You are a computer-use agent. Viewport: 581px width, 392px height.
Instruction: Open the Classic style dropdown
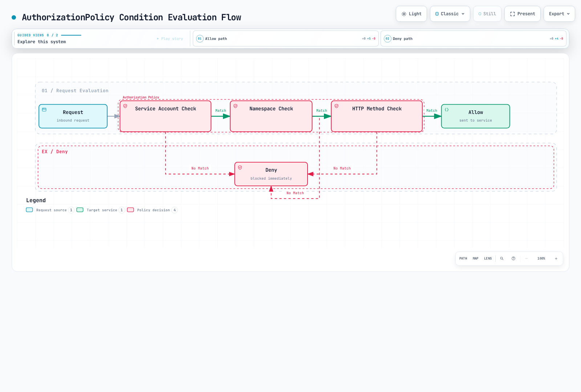[x=450, y=14]
